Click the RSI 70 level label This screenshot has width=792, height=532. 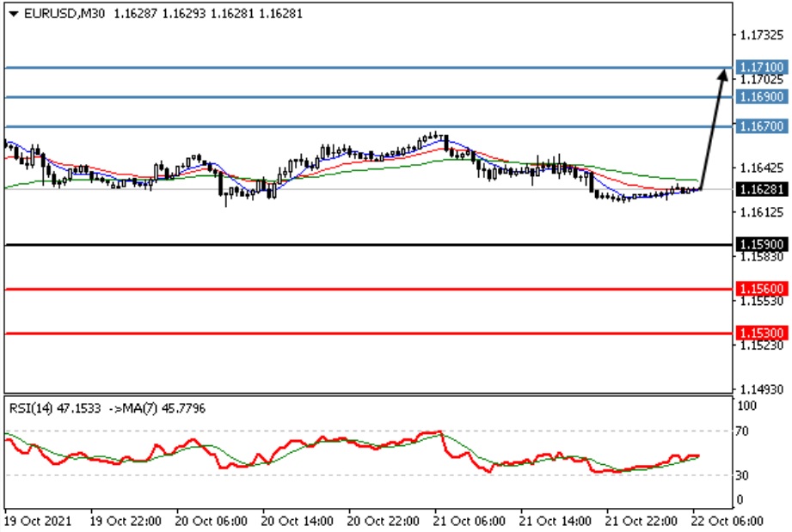(742, 431)
